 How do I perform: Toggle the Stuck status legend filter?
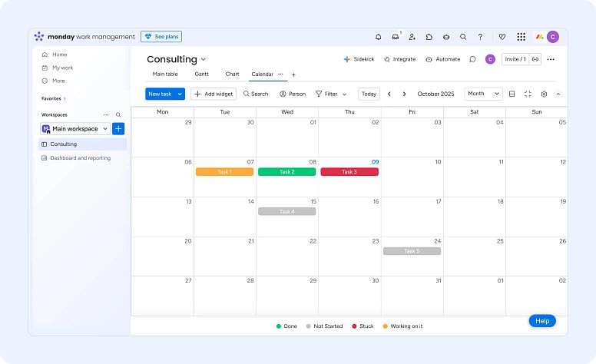point(363,326)
